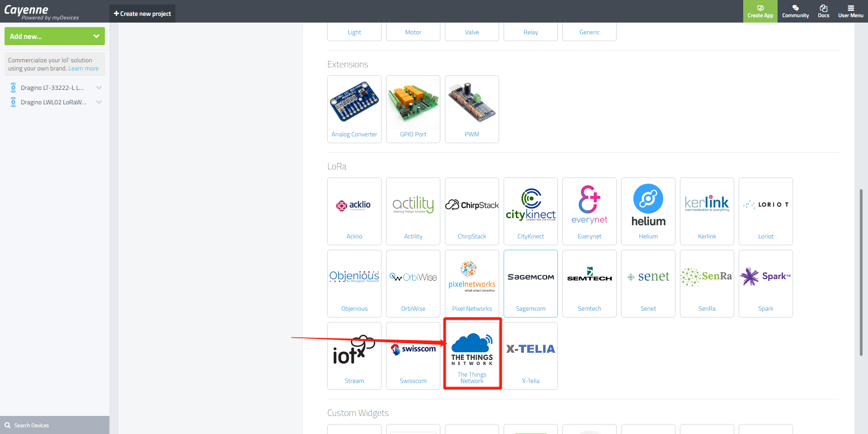Open the Create App menu item
Image resolution: width=868 pixels, height=434 pixels.
click(760, 11)
